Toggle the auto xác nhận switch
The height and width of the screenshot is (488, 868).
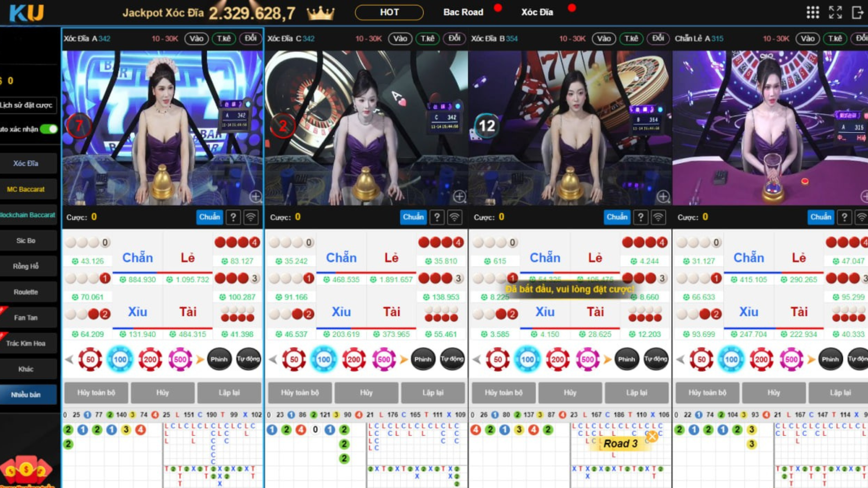(49, 129)
